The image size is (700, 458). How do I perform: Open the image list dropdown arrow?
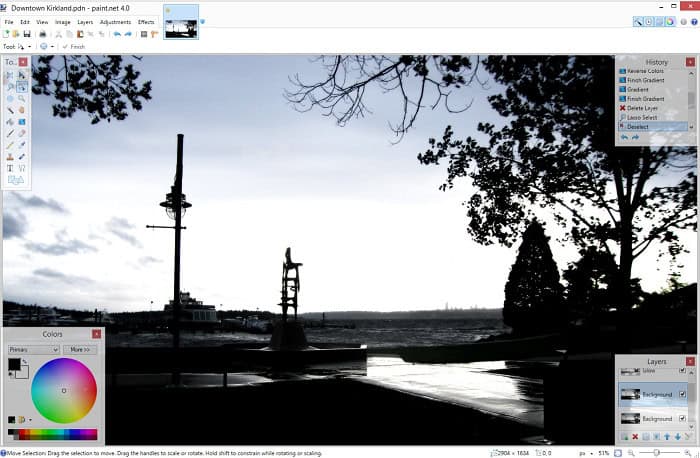202,21
